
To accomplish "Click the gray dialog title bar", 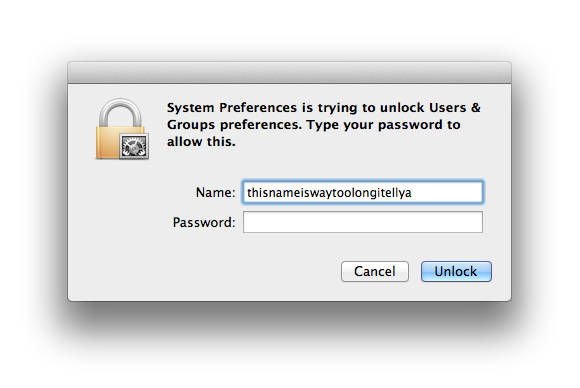I will [x=289, y=72].
